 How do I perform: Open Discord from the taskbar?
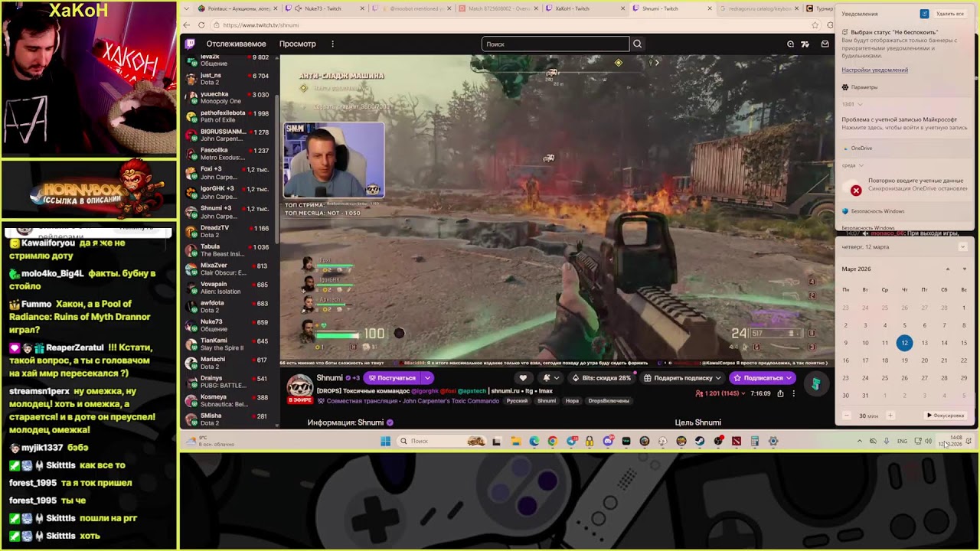point(608,441)
